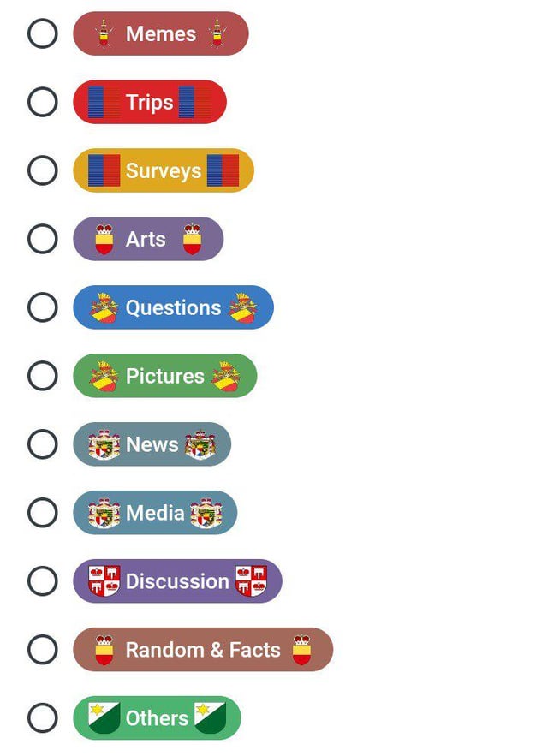Click the Random & Facts flair label
Screen dimensions: 548x756
203,650
